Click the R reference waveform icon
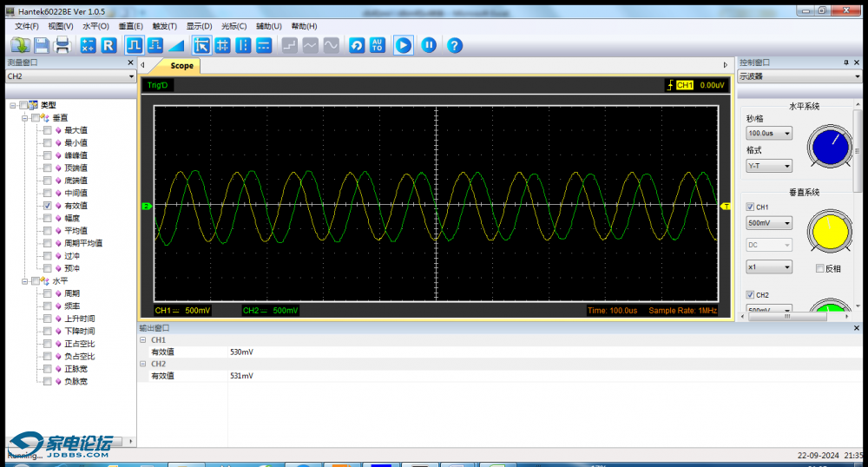 tap(108, 45)
